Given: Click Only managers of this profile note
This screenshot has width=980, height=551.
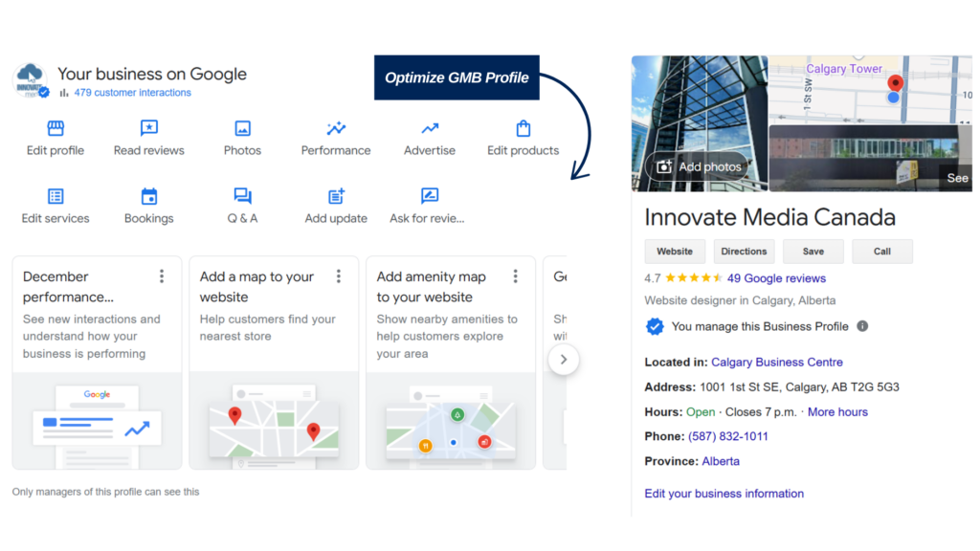Looking at the screenshot, I should 105,492.
